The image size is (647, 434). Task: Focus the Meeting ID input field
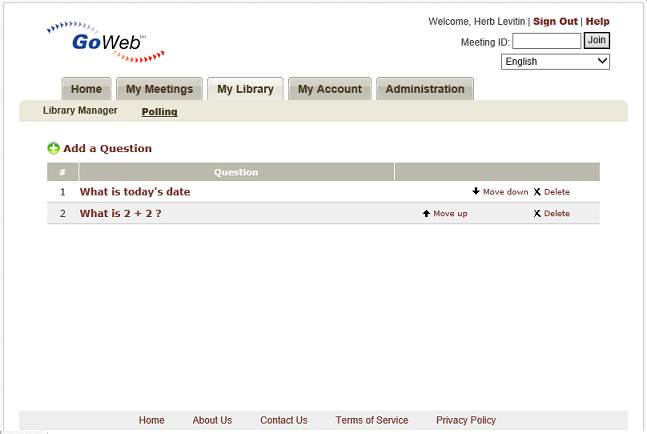pyautogui.click(x=547, y=41)
